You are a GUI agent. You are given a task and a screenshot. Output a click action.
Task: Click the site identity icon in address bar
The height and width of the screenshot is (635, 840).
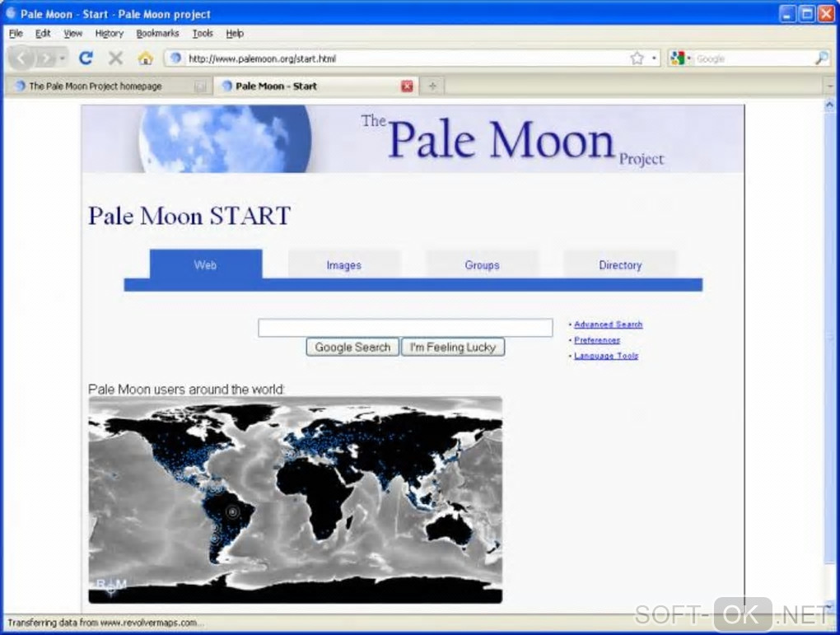(175, 58)
